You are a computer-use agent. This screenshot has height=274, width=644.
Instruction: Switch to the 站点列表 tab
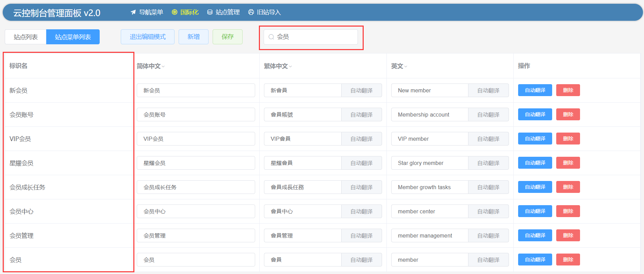26,37
